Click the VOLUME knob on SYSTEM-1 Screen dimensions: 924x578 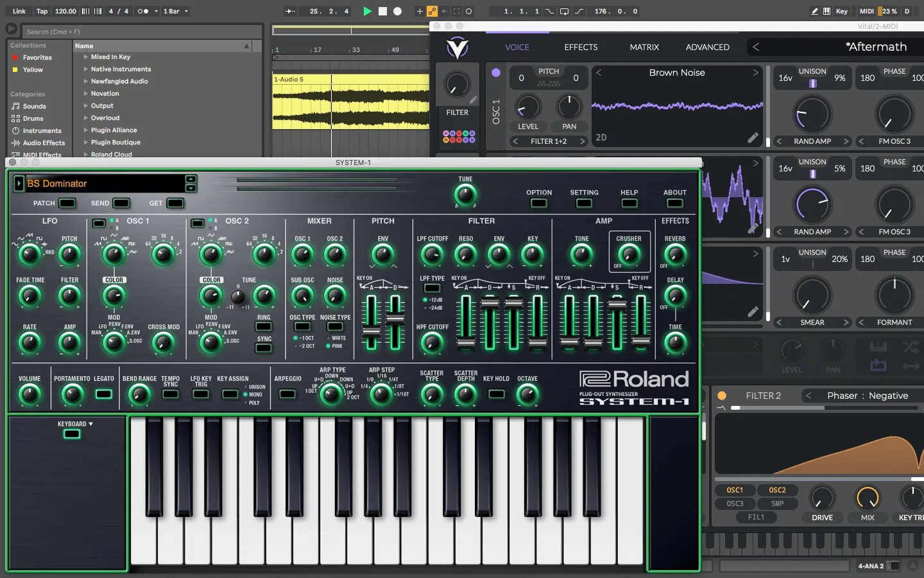[x=30, y=395]
